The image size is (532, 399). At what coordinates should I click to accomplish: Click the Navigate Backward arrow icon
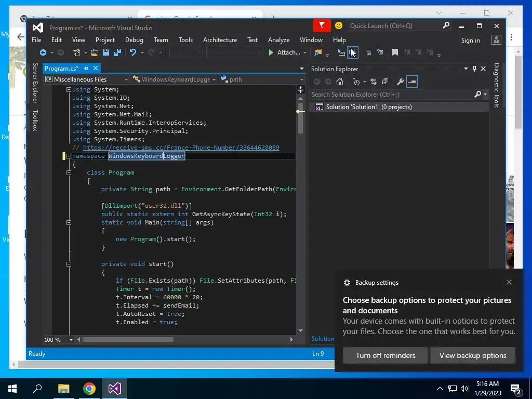43,52
